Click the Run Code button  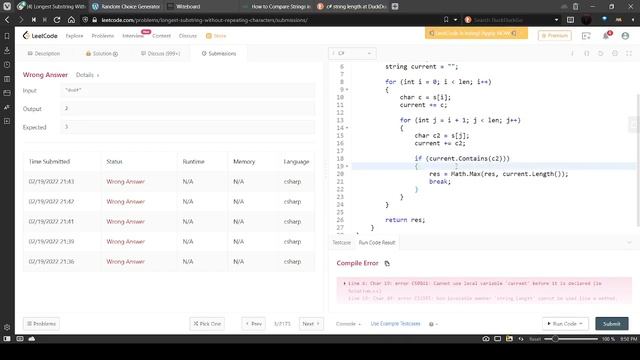(565, 324)
